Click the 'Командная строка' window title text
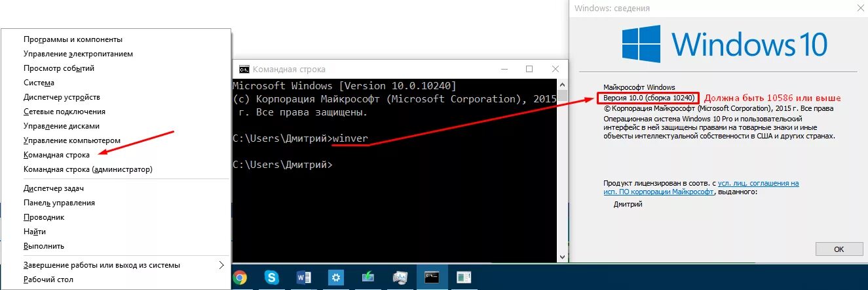 coord(289,69)
